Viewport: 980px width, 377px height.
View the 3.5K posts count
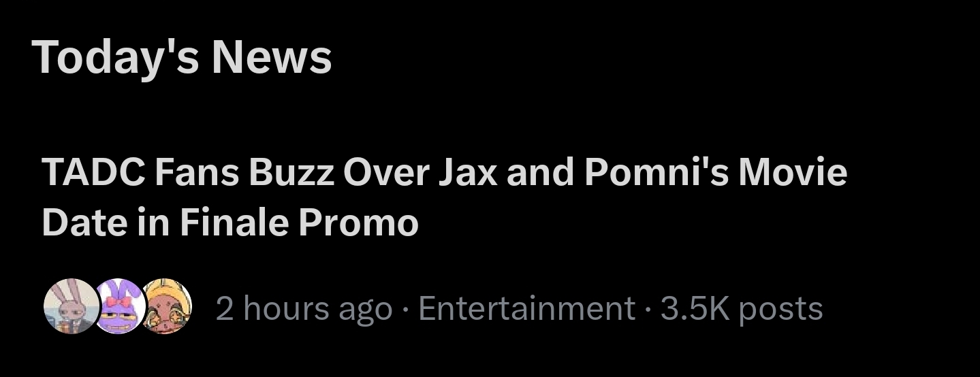click(742, 308)
